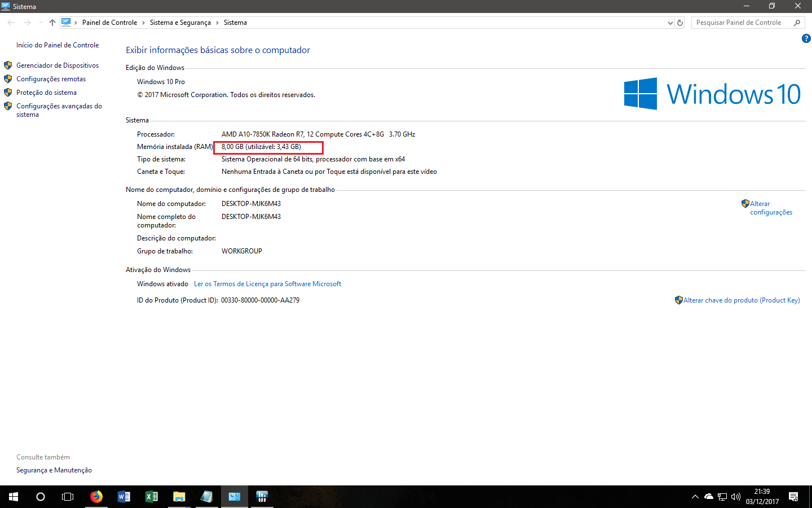Open the clock showing 21:39
Image resolution: width=812 pixels, height=508 pixels.
click(x=762, y=497)
